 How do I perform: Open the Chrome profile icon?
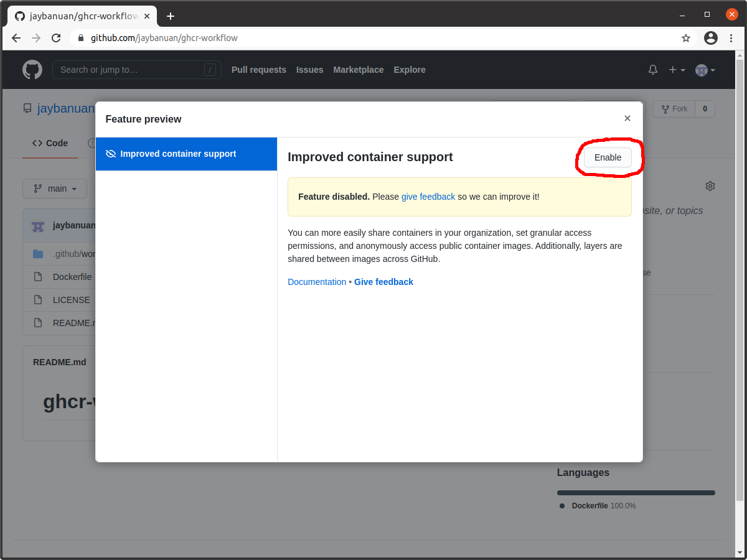pos(711,38)
